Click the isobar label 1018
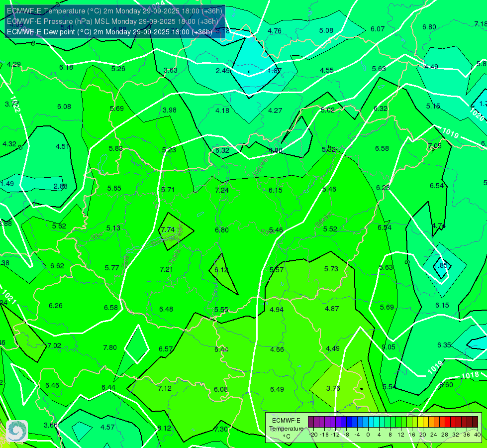The height and width of the screenshot is (448, 487). [470, 375]
